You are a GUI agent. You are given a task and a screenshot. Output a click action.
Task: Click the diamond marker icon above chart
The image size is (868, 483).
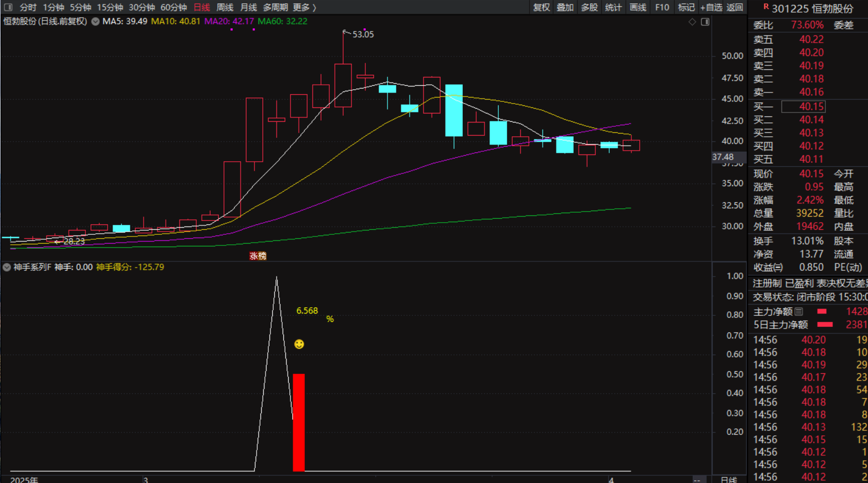pyautogui.click(x=692, y=22)
